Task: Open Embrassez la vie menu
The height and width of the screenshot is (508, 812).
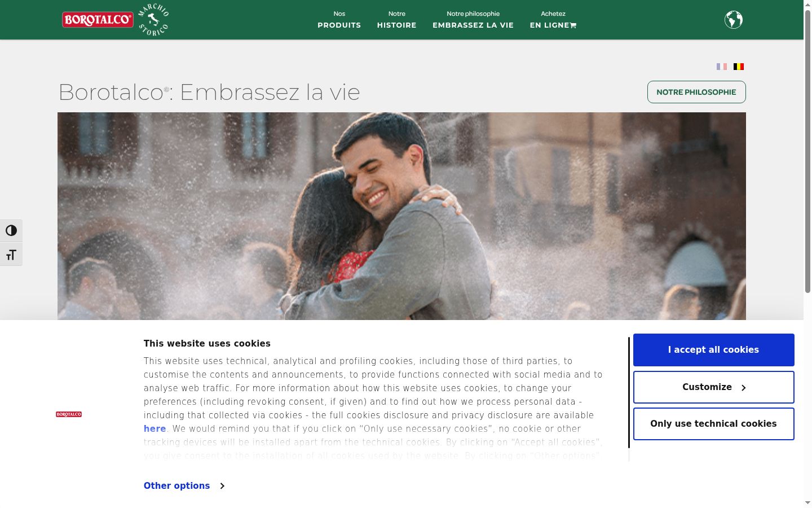Action: point(473,20)
